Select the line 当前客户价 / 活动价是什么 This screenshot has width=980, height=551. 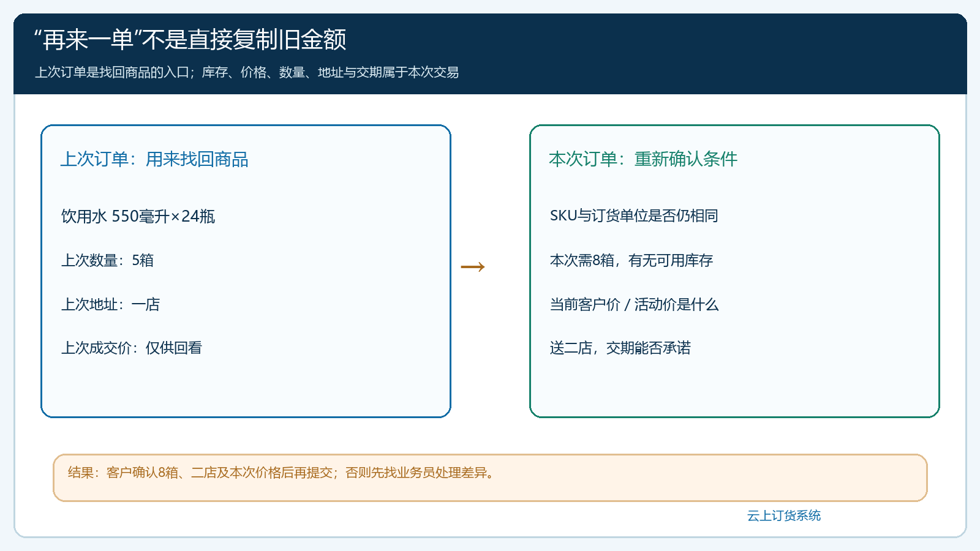click(634, 304)
